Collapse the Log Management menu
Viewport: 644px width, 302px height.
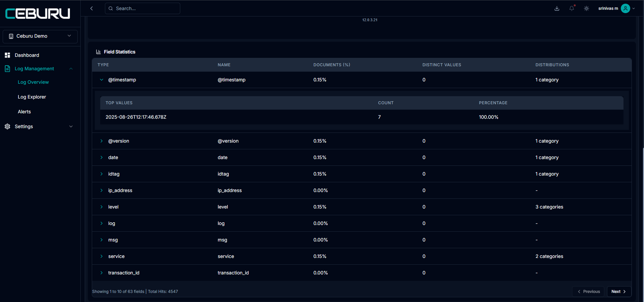[x=71, y=69]
